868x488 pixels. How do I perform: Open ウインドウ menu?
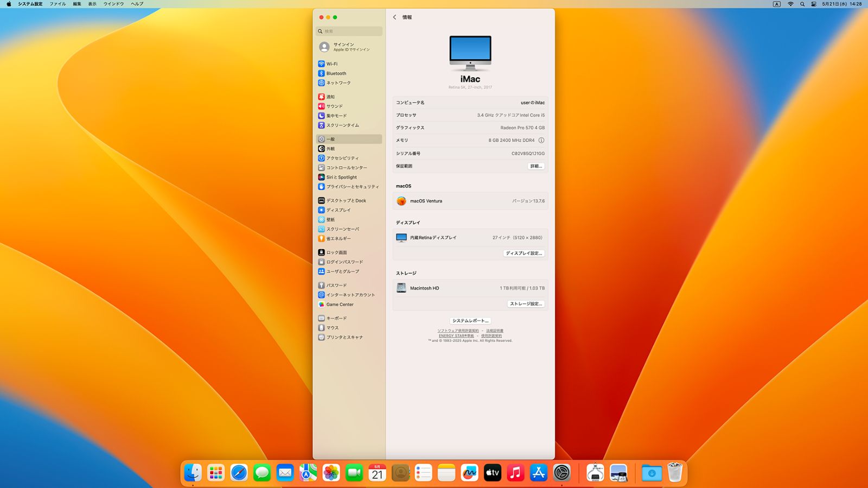coord(114,4)
